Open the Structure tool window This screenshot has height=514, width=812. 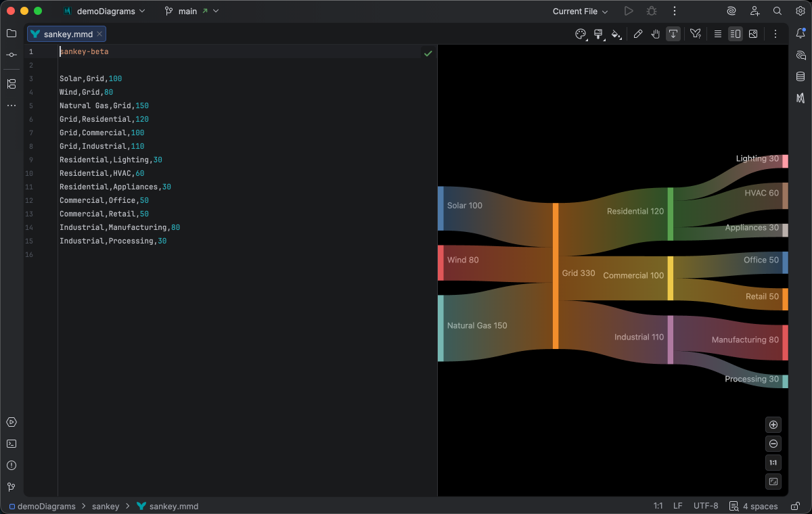pos(12,84)
